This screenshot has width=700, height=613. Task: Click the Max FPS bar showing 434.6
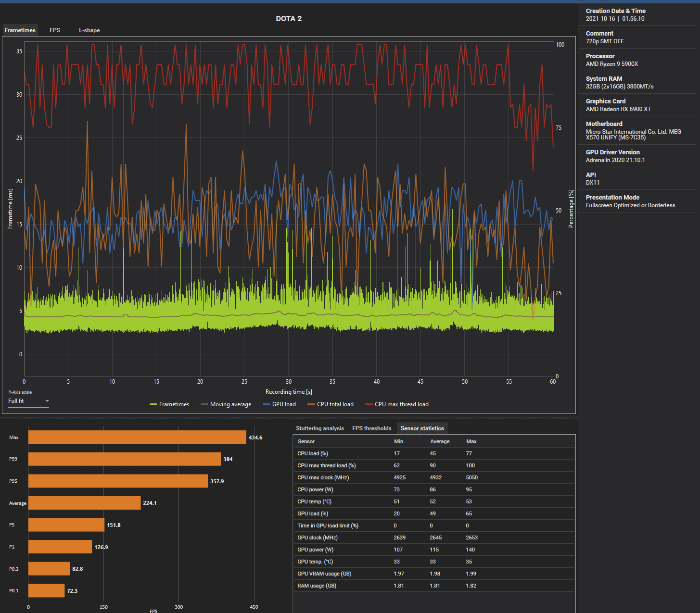(x=137, y=437)
